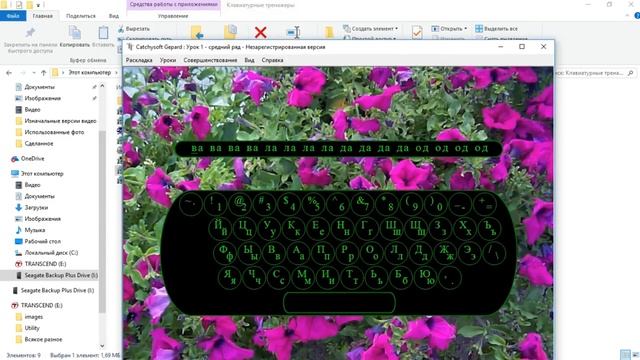The image size is (640, 360).
Task: Click the В key on the virtual keyboard
Action: point(274,252)
